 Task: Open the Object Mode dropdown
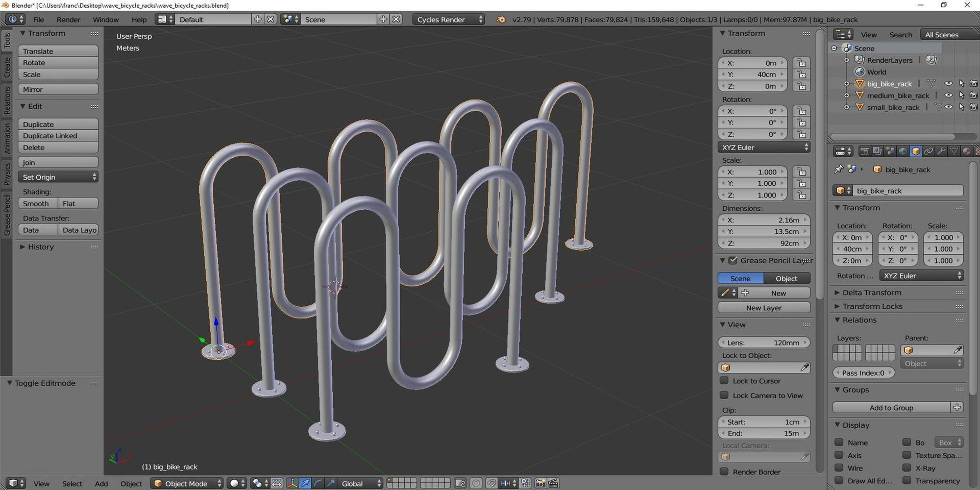click(x=187, y=483)
